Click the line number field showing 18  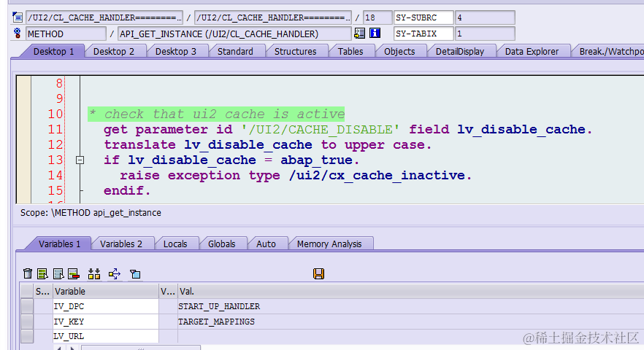pyautogui.click(x=377, y=17)
